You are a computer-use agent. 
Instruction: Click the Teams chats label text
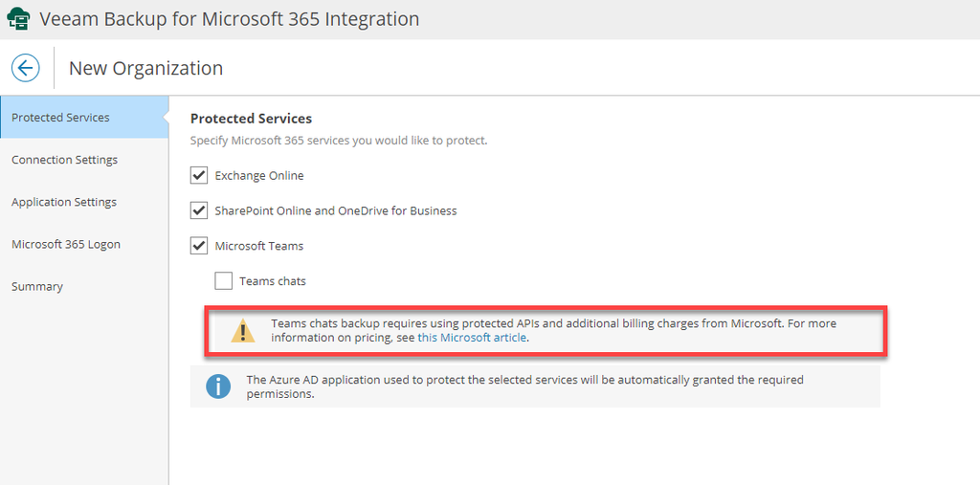pyautogui.click(x=273, y=281)
